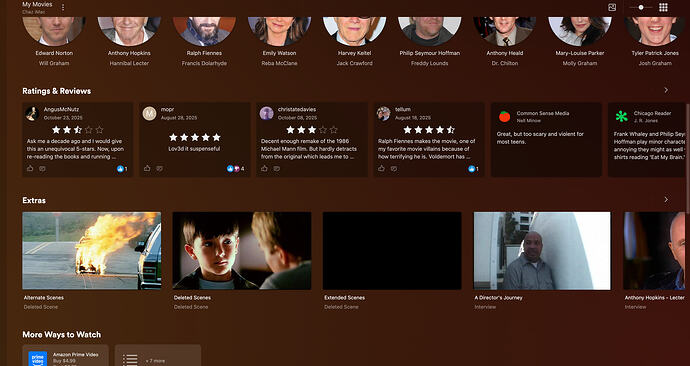Open Anthony Hopkins' cast photo
690x366 pixels.
coord(129,31)
